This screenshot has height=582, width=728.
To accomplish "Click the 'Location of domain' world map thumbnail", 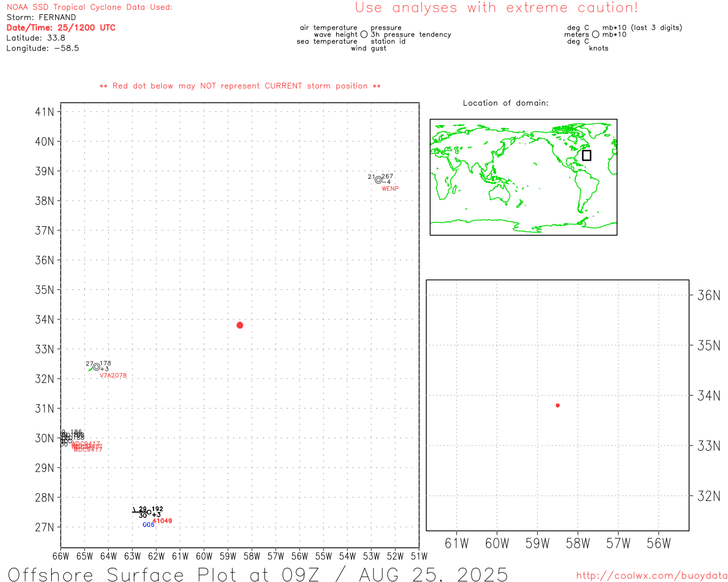I will pyautogui.click(x=523, y=177).
